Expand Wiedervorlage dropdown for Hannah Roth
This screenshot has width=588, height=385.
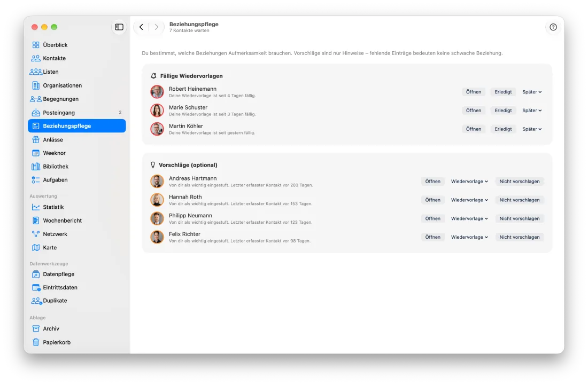469,200
